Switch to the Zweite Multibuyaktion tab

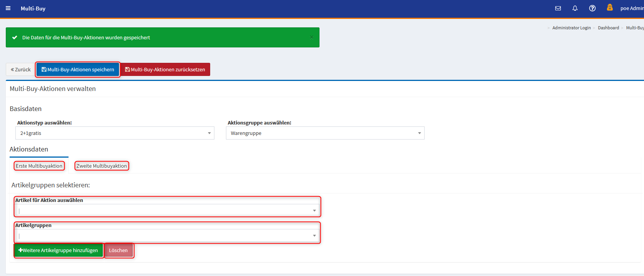[102, 166]
